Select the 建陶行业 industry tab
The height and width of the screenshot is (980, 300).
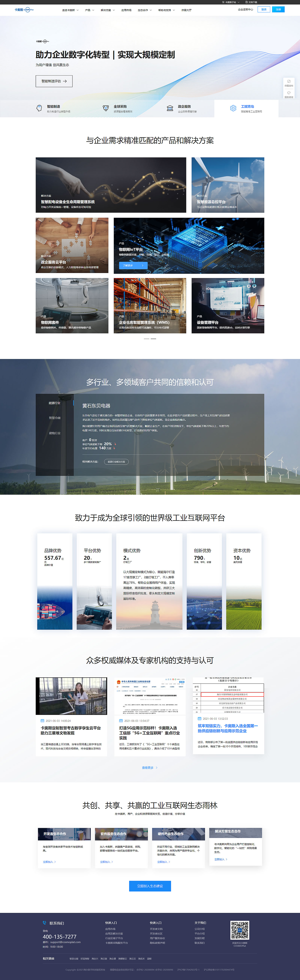pos(54,433)
